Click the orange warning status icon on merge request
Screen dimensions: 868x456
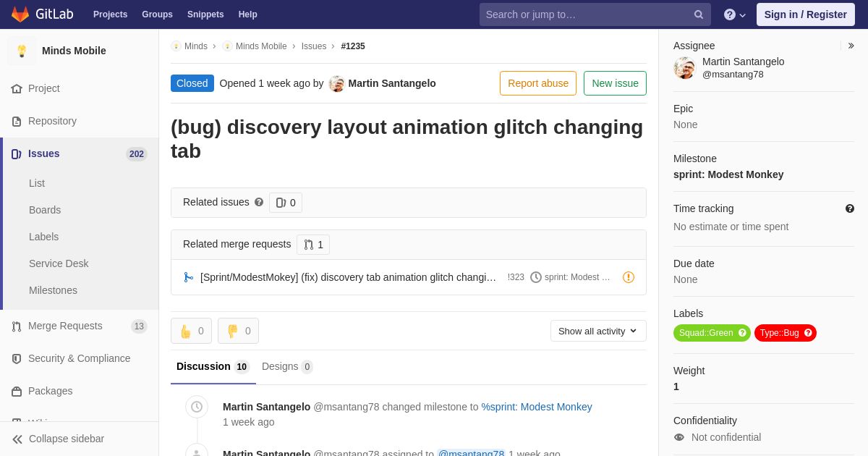point(629,277)
